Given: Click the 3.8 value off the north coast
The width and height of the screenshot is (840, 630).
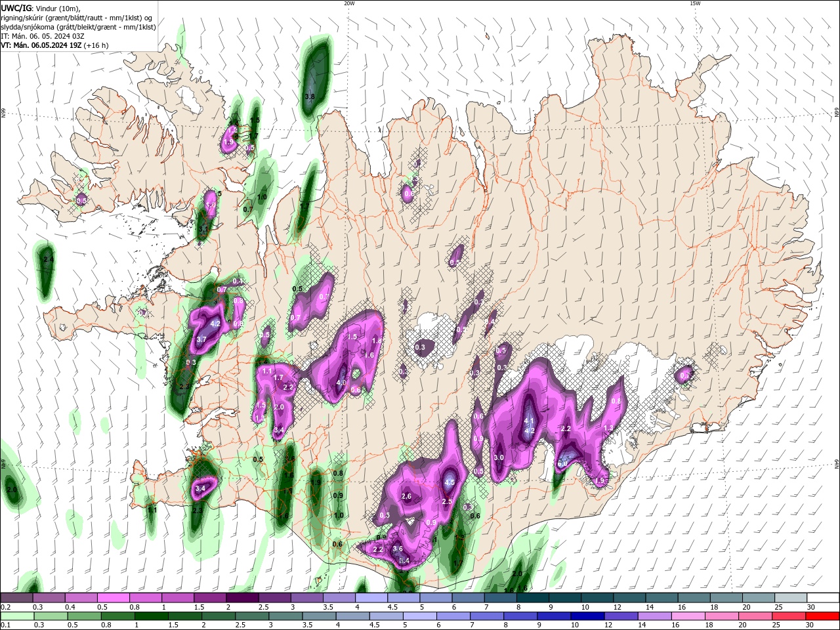Looking at the screenshot, I should point(310,96).
